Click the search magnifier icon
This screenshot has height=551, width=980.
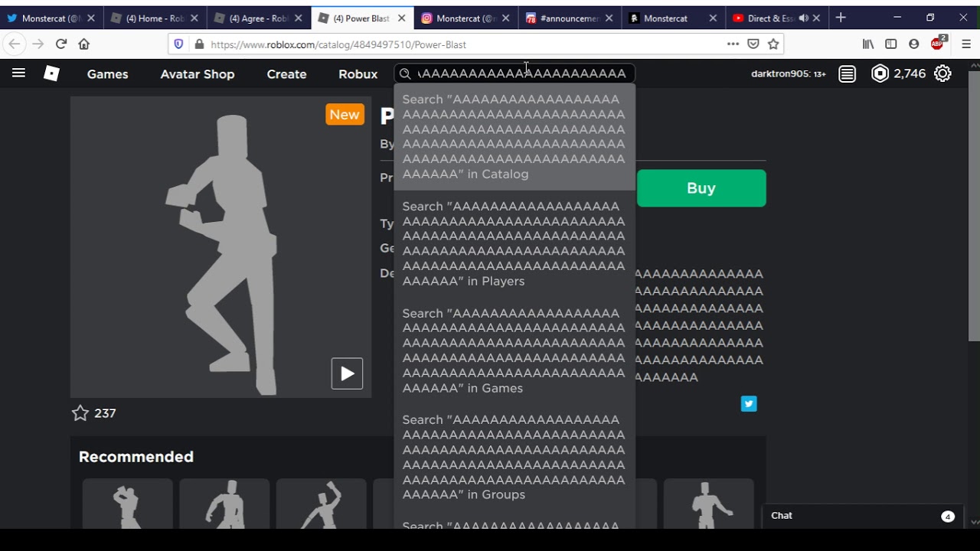click(x=406, y=73)
